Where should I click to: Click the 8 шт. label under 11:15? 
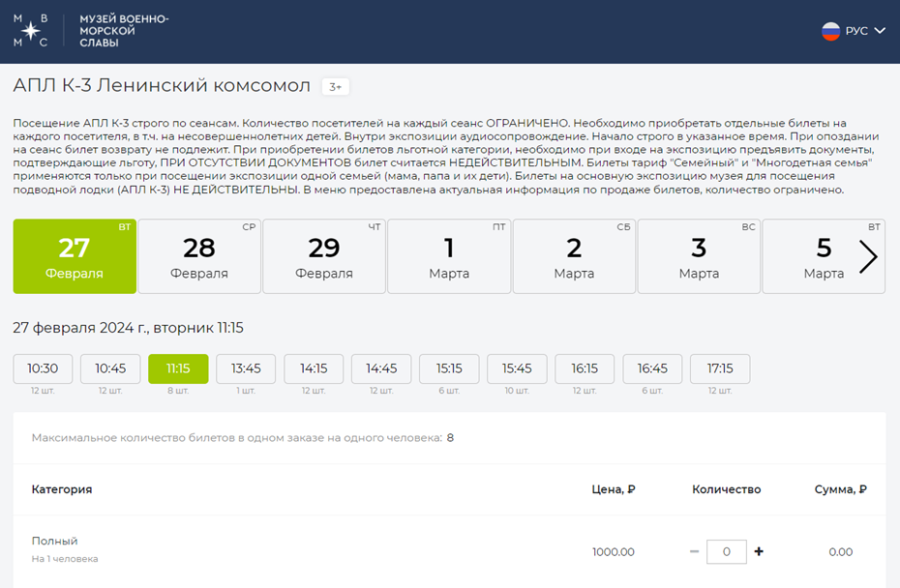pos(178,391)
